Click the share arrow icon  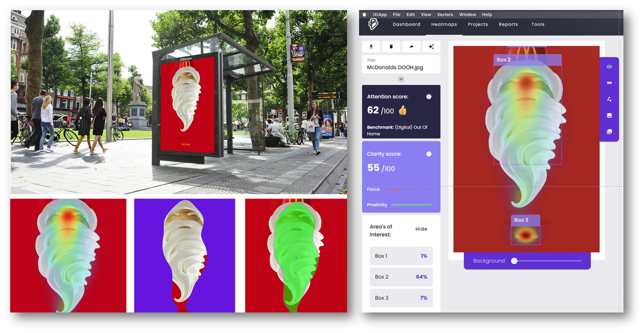pos(411,47)
